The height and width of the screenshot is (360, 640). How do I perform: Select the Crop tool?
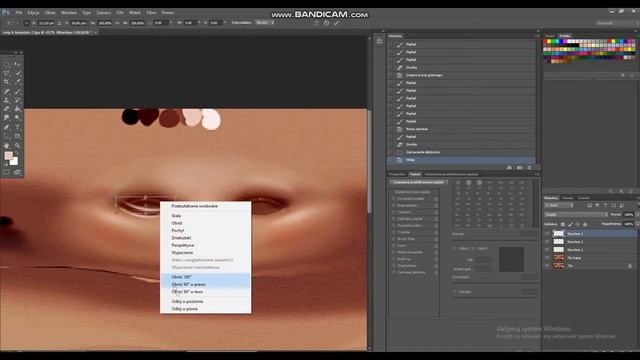click(x=7, y=82)
